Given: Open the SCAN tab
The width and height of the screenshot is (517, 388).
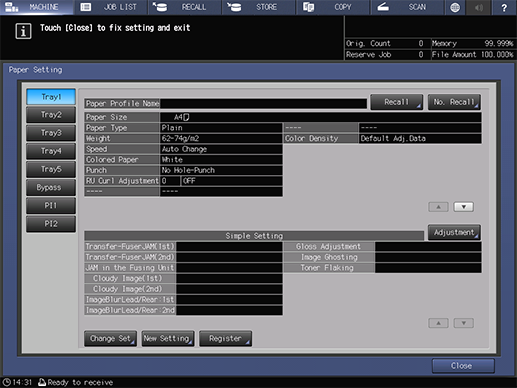Looking at the screenshot, I should tap(407, 7).
